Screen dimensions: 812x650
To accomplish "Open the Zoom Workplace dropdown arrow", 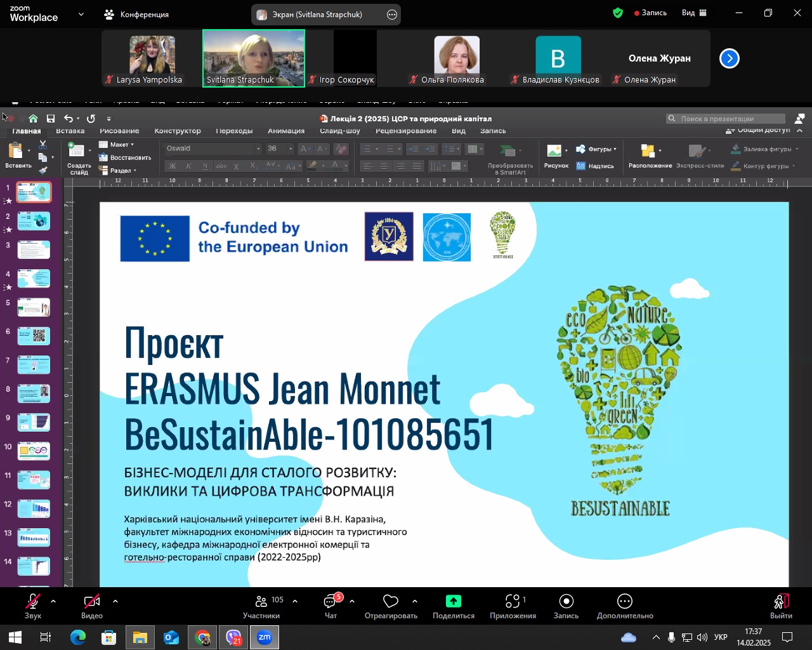I will point(81,13).
